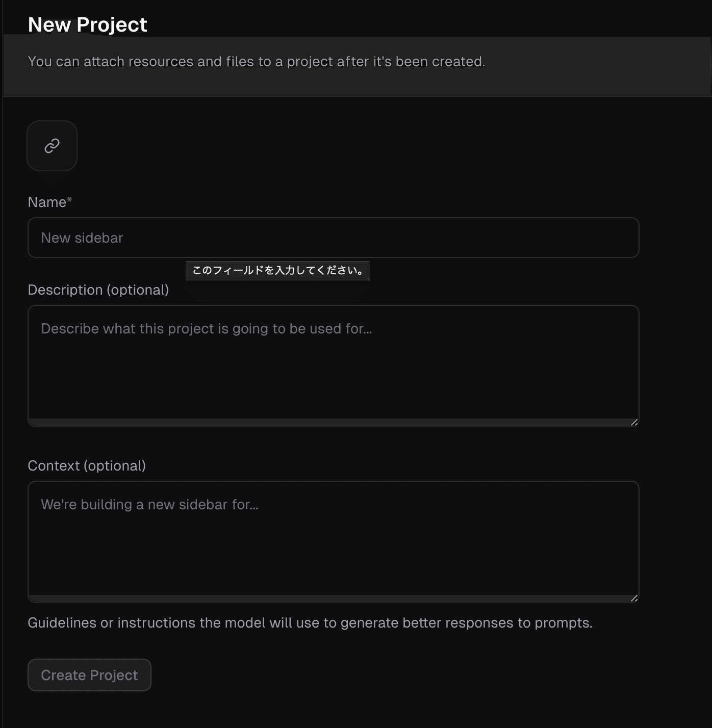Click the link icon button
Viewport: 712px width, 728px height.
(52, 146)
